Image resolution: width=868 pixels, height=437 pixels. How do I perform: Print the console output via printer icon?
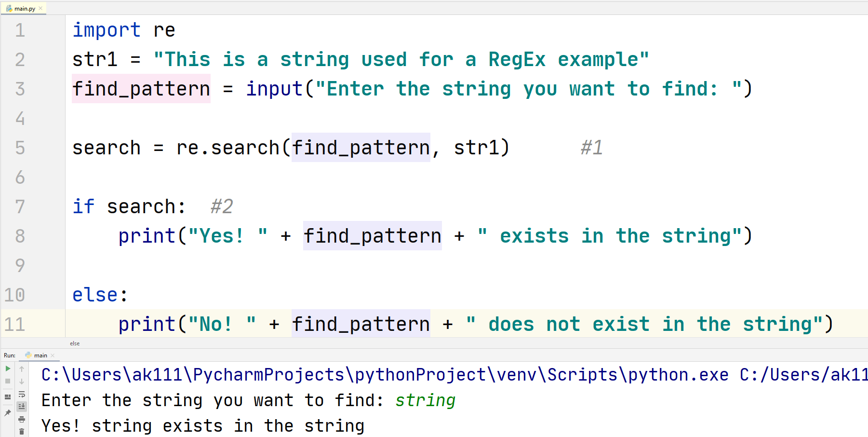[22, 419]
